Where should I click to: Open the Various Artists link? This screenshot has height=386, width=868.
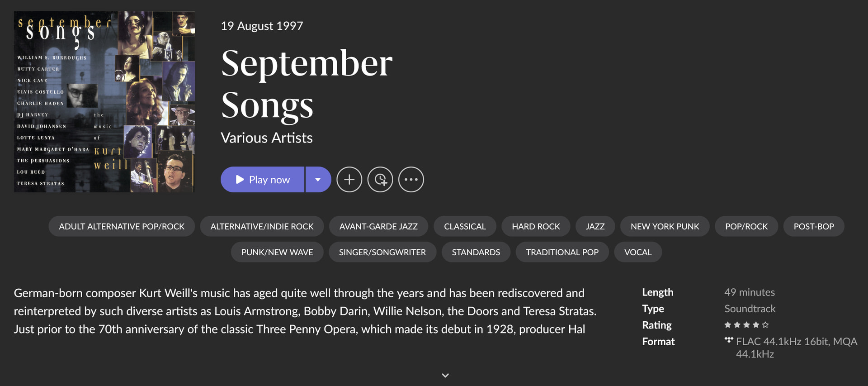coord(267,138)
